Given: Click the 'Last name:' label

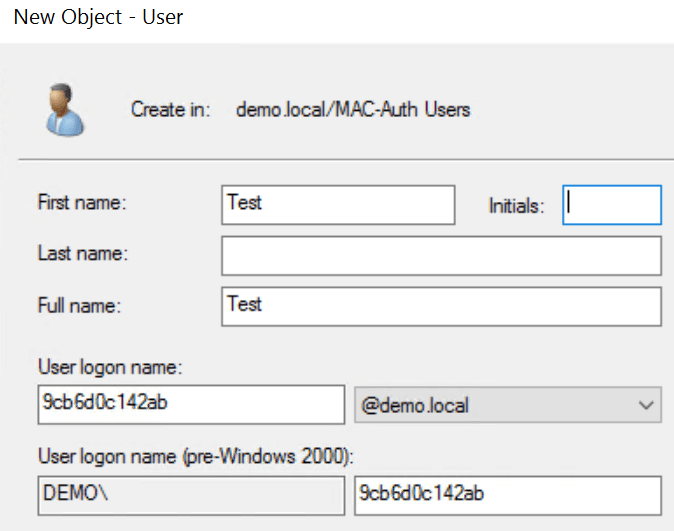Looking at the screenshot, I should [x=83, y=253].
